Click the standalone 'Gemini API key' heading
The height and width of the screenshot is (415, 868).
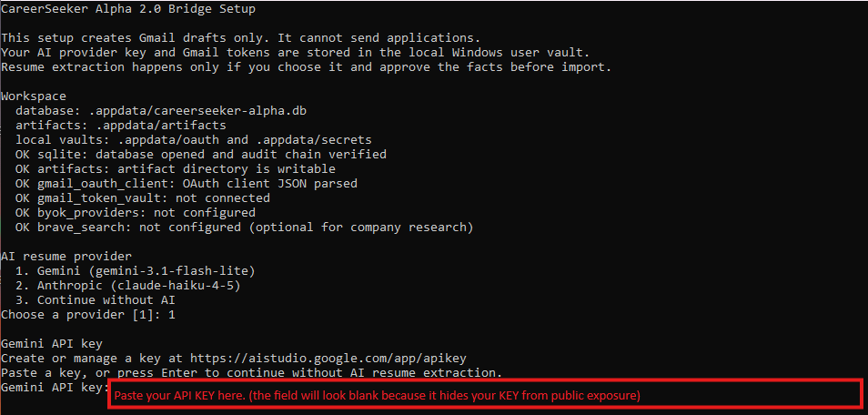tap(52, 343)
